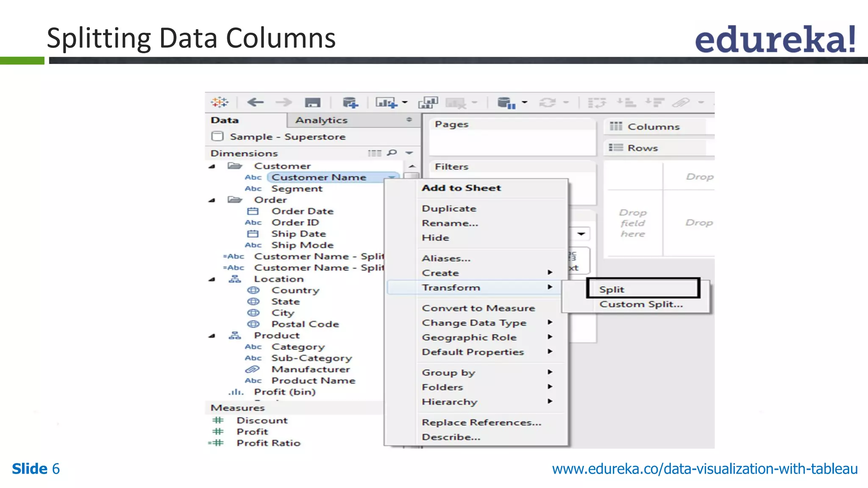Click the search magnifier in the Dimensions header

coord(392,152)
